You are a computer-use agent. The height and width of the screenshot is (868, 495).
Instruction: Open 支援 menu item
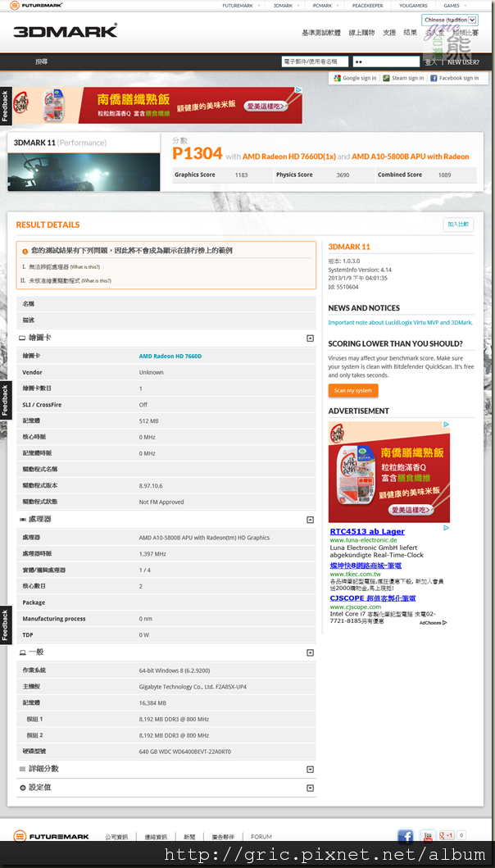click(389, 33)
